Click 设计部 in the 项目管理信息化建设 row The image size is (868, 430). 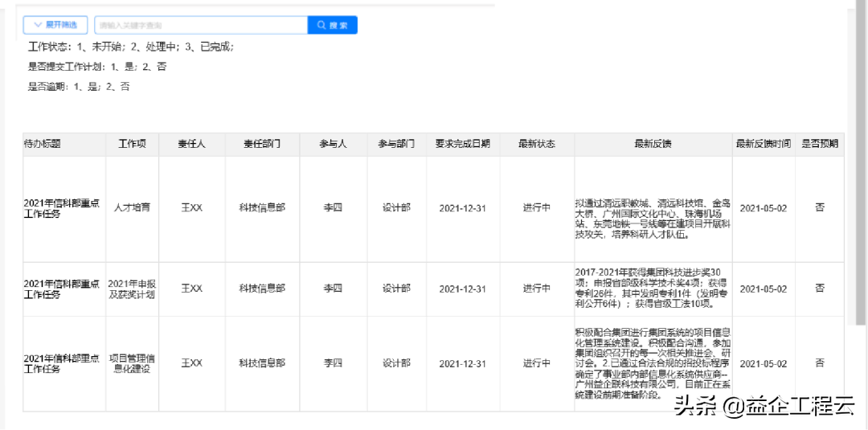[x=397, y=363]
